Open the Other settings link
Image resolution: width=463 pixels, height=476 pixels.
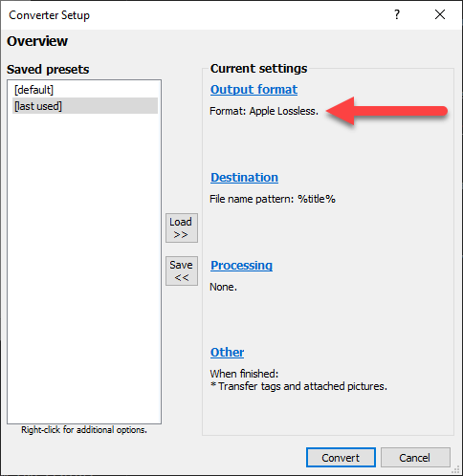pyautogui.click(x=227, y=353)
